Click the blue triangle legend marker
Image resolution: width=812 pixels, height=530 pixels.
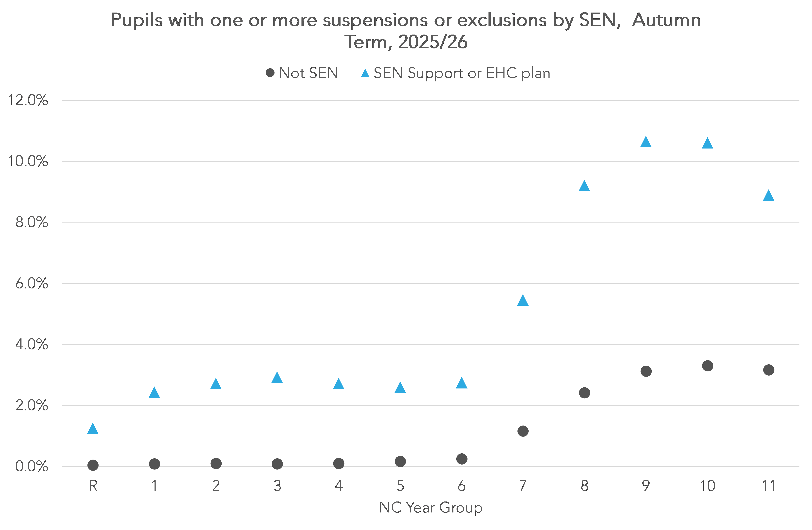[365, 73]
